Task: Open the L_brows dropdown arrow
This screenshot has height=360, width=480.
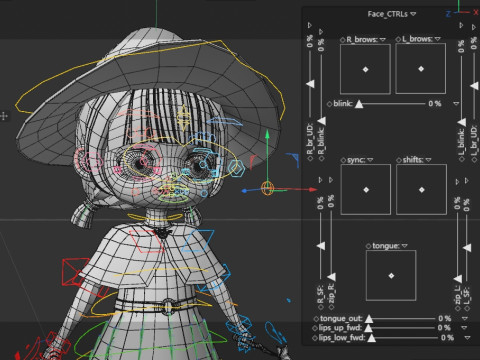Action: point(438,39)
